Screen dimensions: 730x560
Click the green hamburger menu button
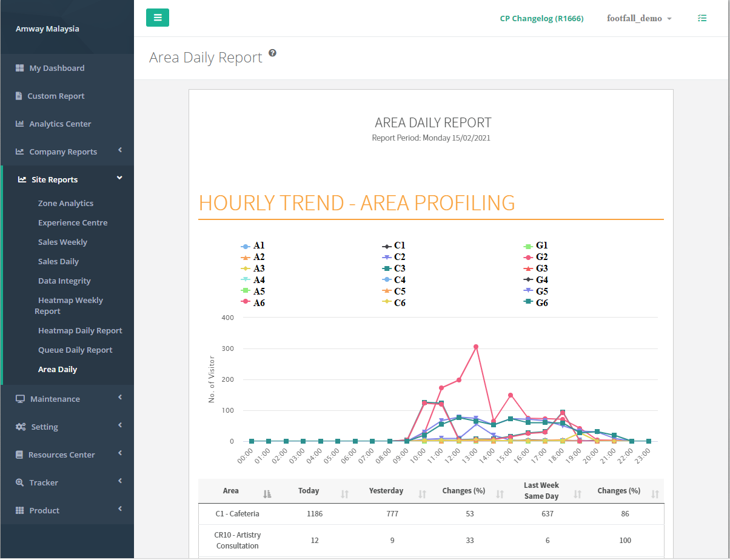(158, 18)
